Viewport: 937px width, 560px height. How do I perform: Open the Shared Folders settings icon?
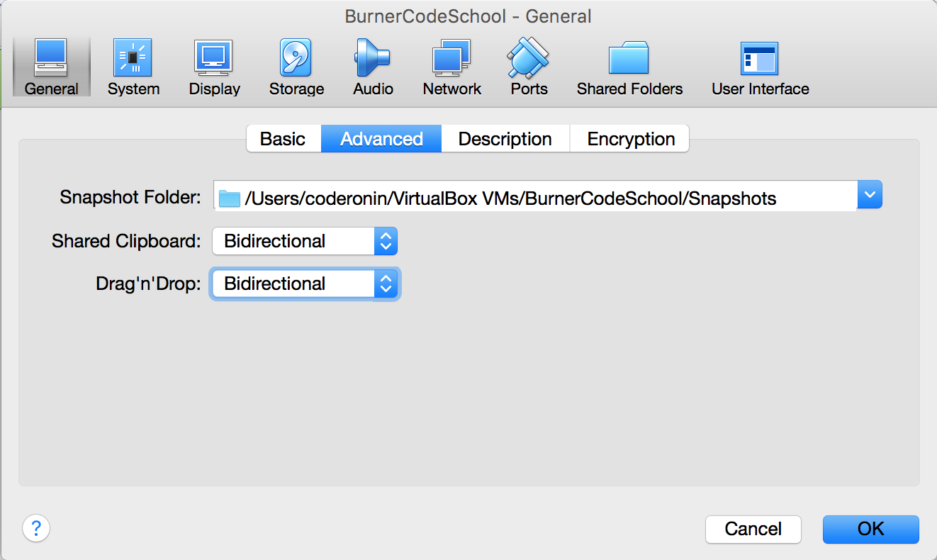629,67
